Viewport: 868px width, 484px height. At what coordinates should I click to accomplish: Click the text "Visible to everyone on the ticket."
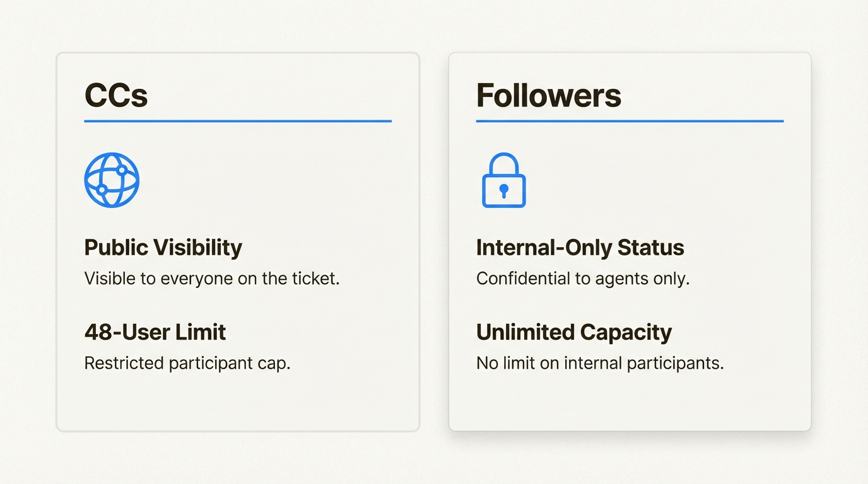point(212,279)
